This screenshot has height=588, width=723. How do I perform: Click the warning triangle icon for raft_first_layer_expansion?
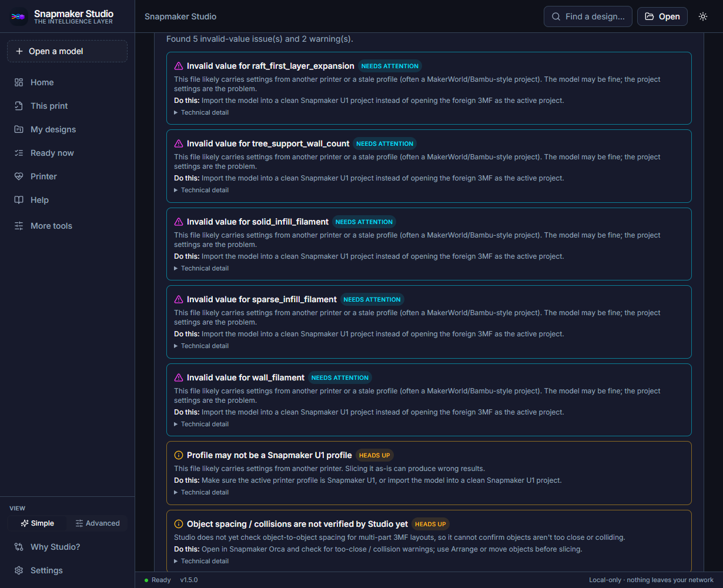pos(179,66)
